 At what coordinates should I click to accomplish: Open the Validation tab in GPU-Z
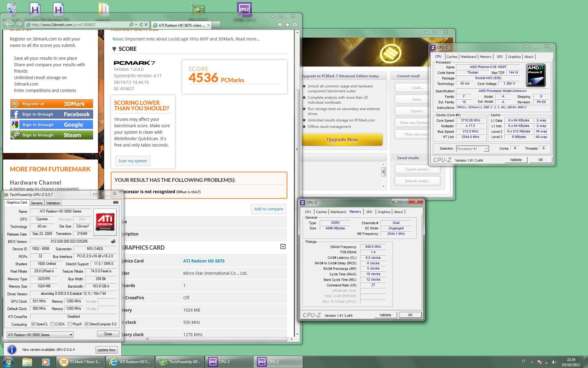tap(53, 203)
